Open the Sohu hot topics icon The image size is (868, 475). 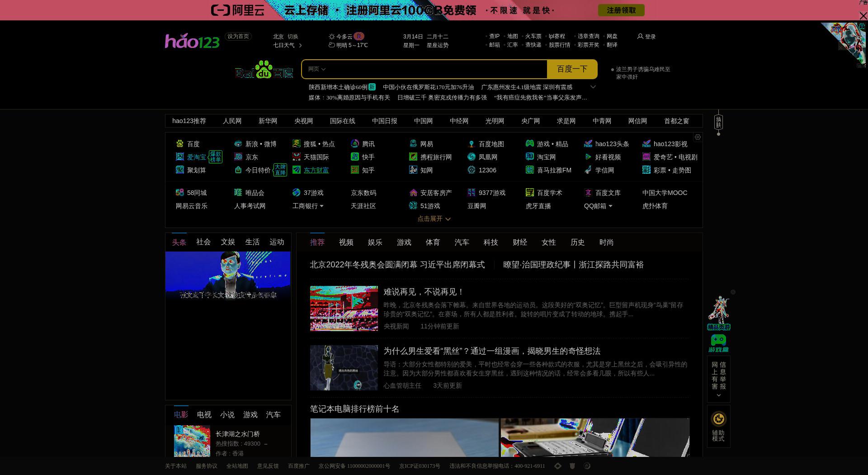pyautogui.click(x=297, y=144)
